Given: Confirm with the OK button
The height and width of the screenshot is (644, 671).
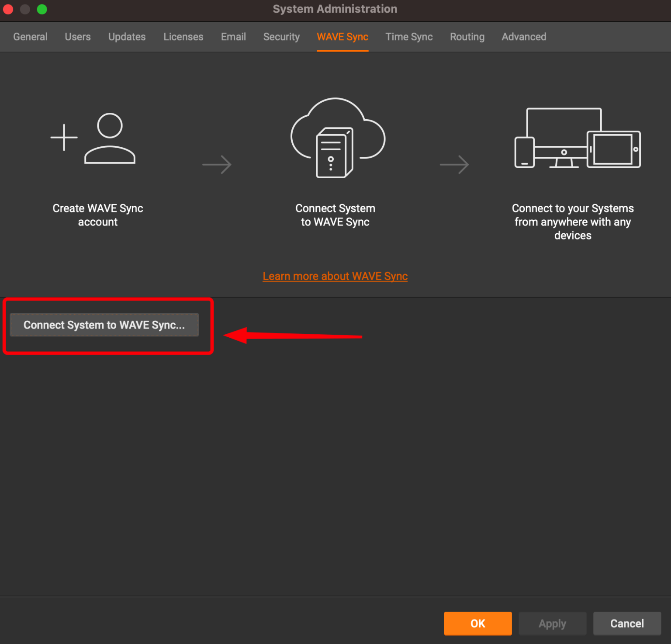Looking at the screenshot, I should point(478,623).
